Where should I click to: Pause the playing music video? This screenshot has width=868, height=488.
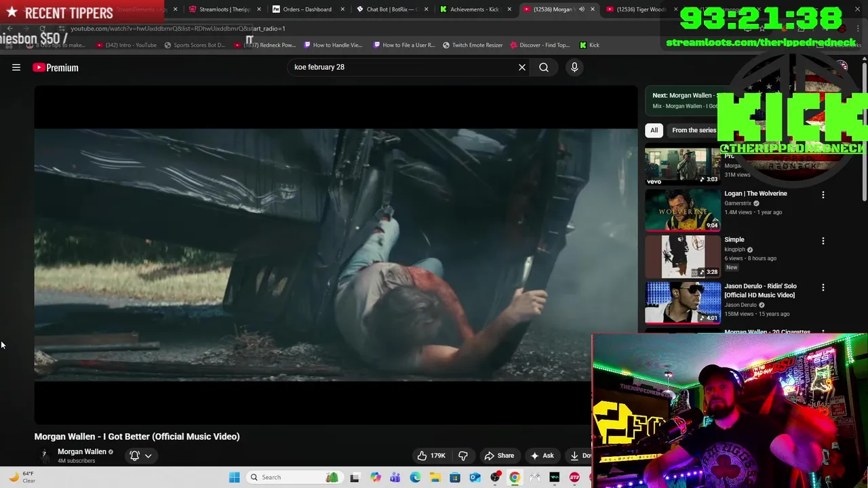(336, 254)
